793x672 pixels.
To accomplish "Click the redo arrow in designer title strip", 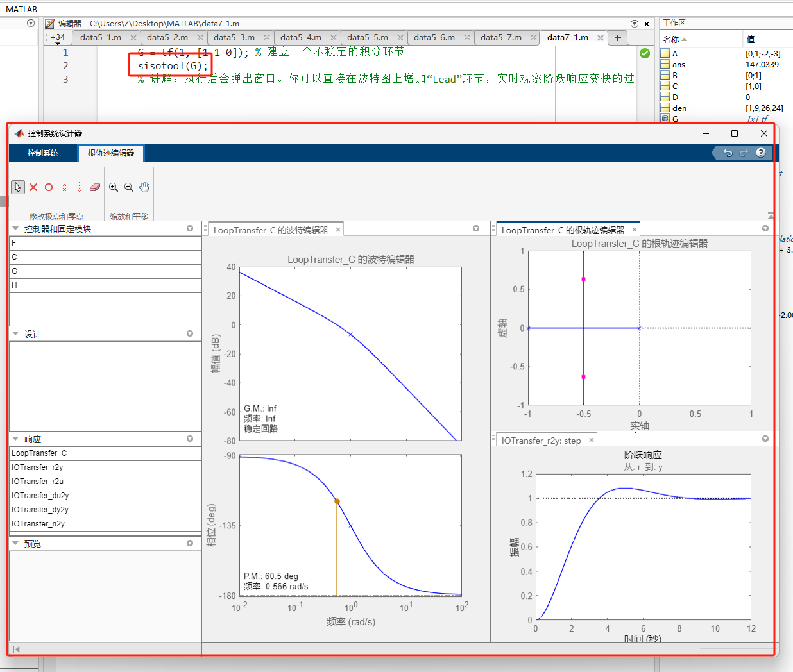I will coord(744,153).
